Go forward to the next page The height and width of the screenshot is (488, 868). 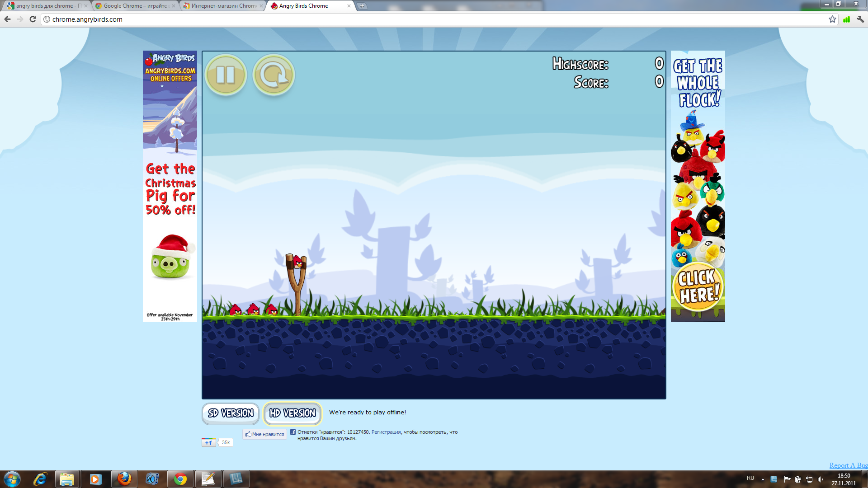click(20, 19)
